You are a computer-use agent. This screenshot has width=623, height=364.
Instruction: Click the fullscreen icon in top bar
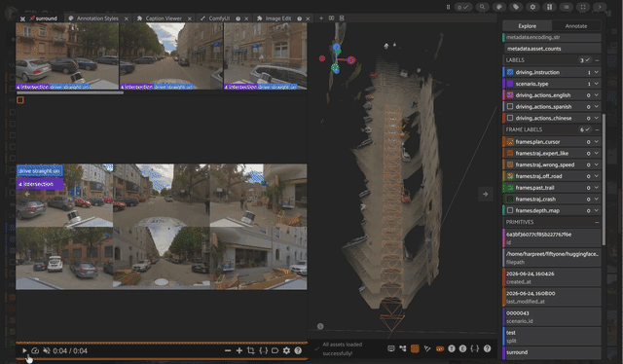pos(583,7)
